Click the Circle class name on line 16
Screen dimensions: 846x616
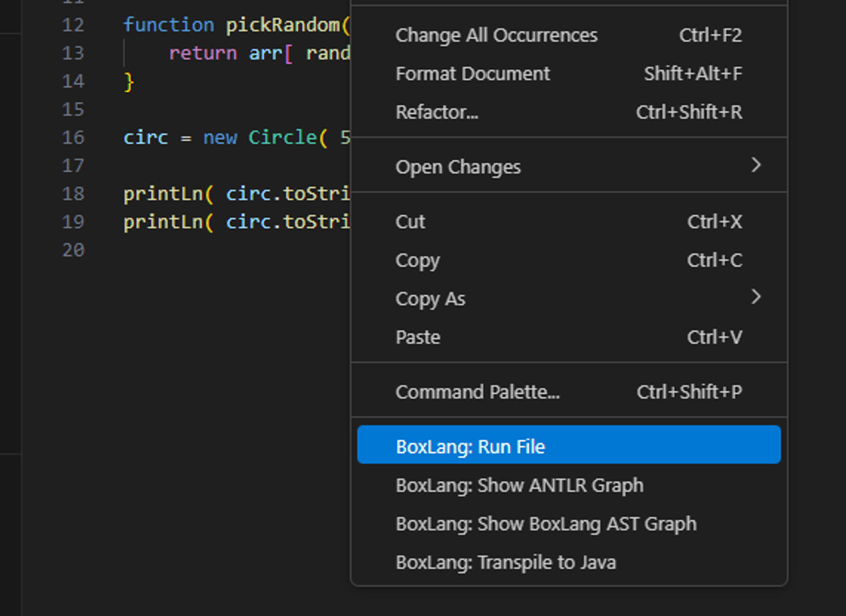[x=282, y=137]
